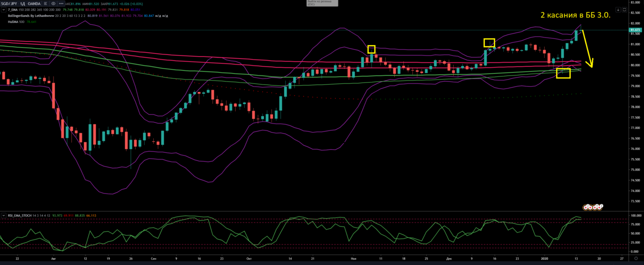Click the flag icon beside SGD/JPY symbol

pos(45,3)
